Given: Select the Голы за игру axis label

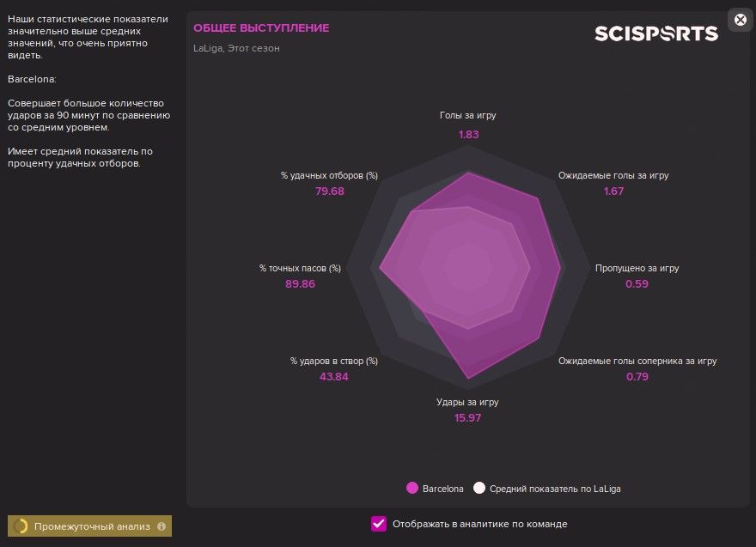Looking at the screenshot, I should click(x=467, y=115).
